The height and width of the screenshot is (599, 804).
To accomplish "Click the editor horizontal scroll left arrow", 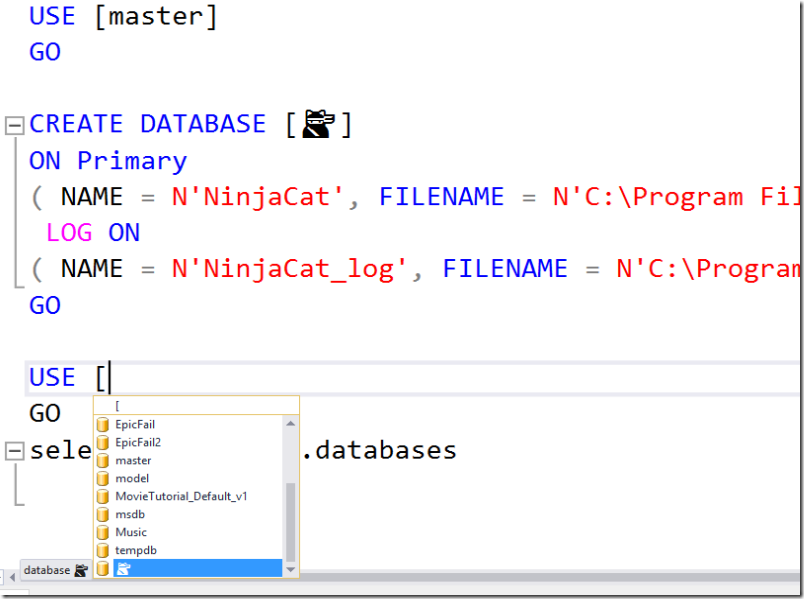I will (12, 577).
